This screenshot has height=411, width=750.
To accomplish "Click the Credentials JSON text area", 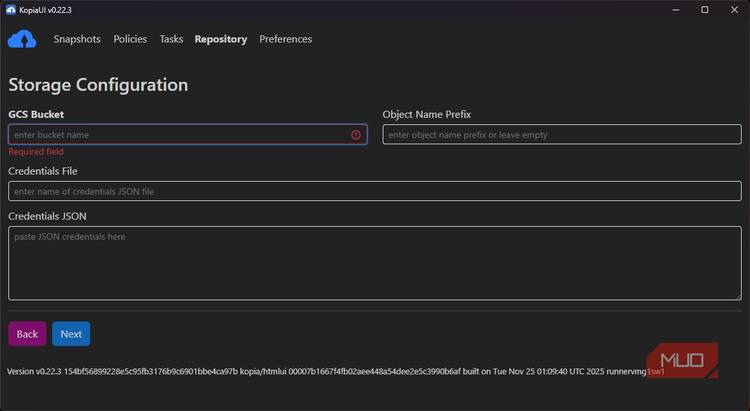I will coord(375,263).
